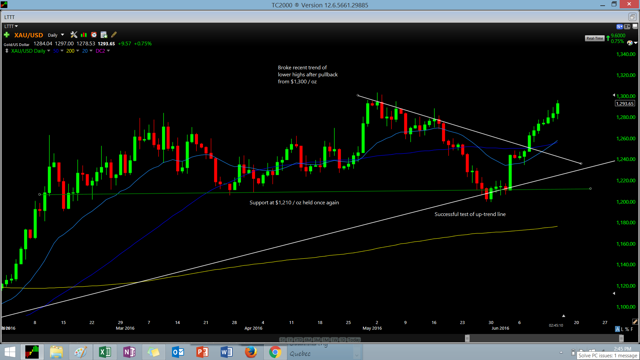Screen dimensions: 640x360
Task: Click the green plus add-symbol icon
Action: (7, 35)
